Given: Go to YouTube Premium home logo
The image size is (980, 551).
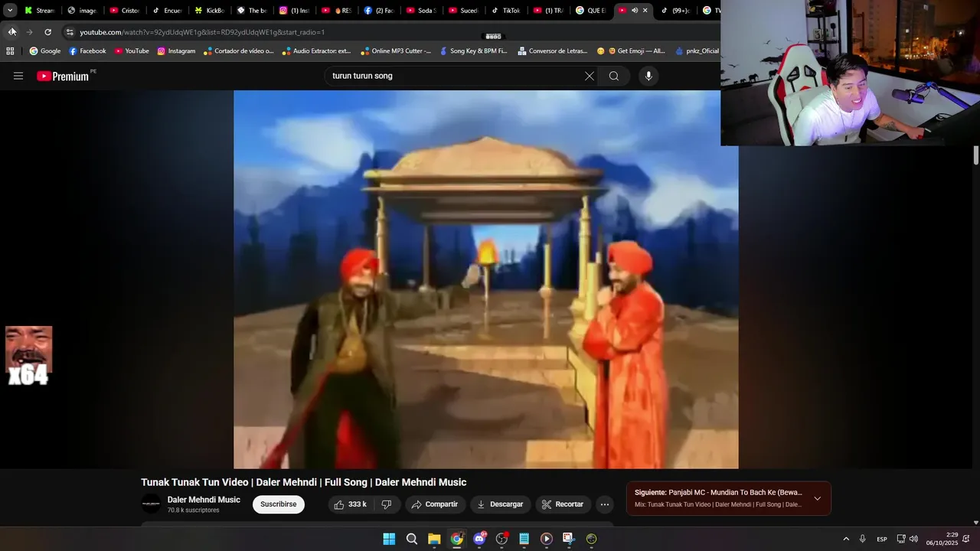Looking at the screenshot, I should pyautogui.click(x=63, y=76).
